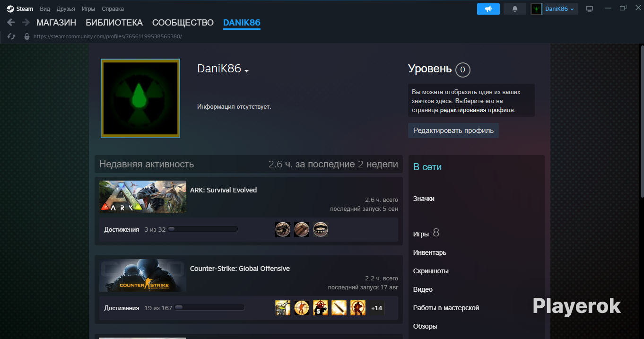Click the large radiation profile avatar
The width and height of the screenshot is (644, 339).
pos(140,98)
